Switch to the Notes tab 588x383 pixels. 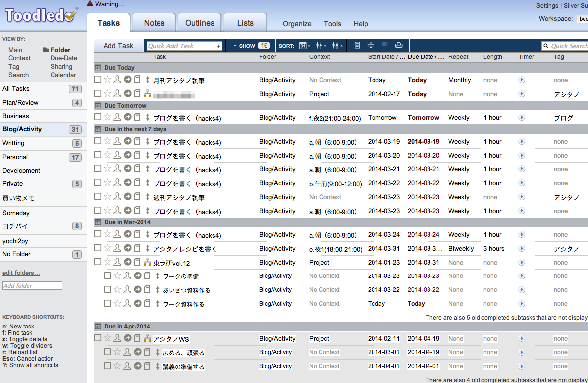pyautogui.click(x=154, y=23)
